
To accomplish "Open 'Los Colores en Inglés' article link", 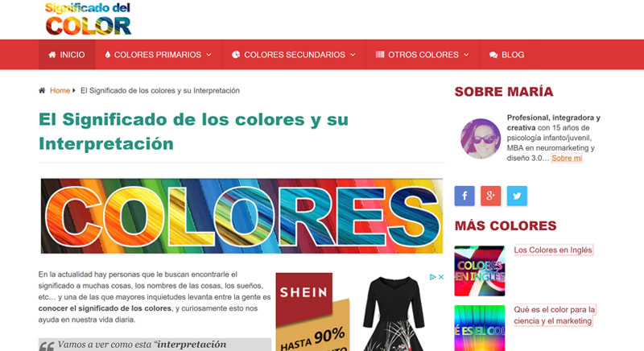I will 553,250.
